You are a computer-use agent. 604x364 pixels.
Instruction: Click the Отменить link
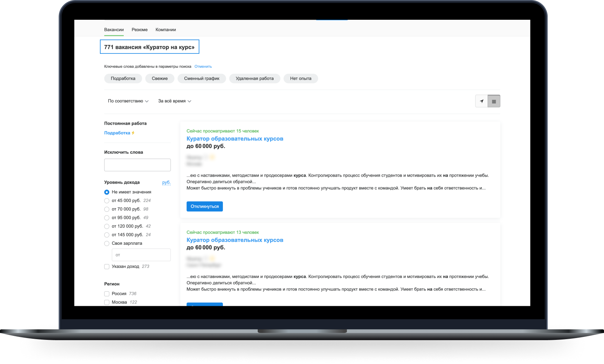click(x=203, y=67)
